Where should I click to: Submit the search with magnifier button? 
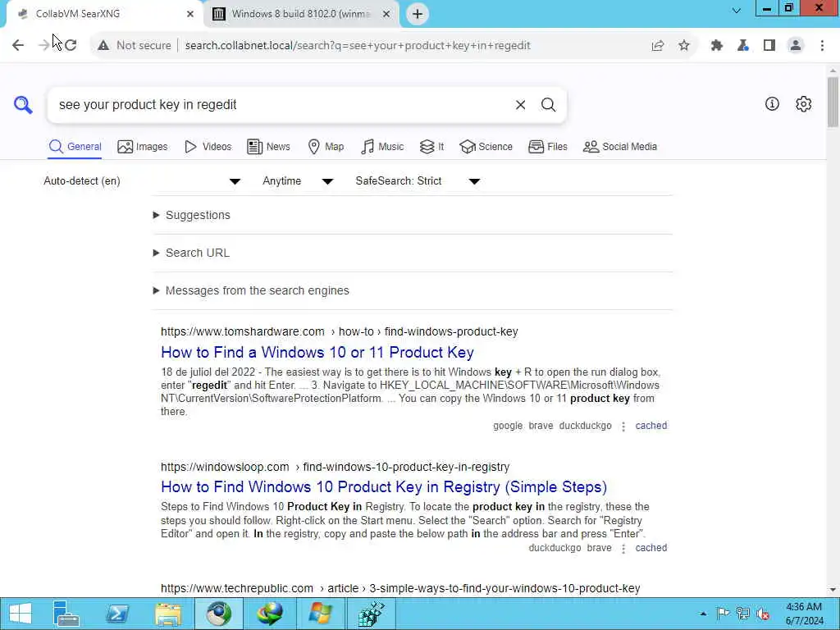coord(548,105)
